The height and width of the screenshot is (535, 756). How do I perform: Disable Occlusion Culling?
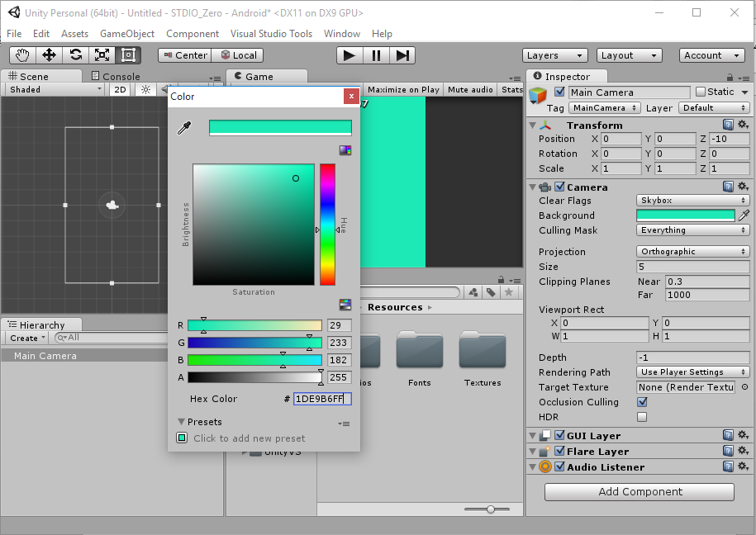tap(642, 402)
